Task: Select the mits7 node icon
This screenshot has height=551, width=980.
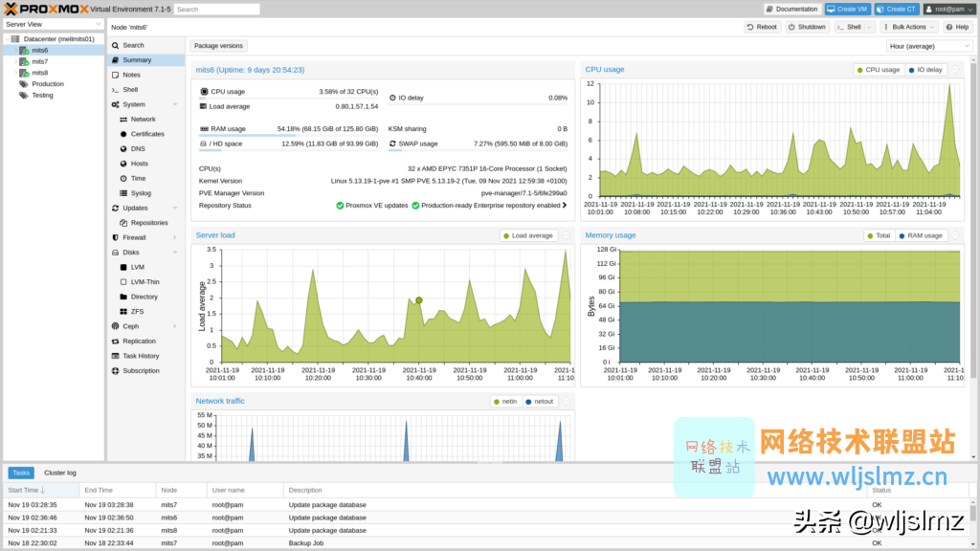Action: point(24,61)
